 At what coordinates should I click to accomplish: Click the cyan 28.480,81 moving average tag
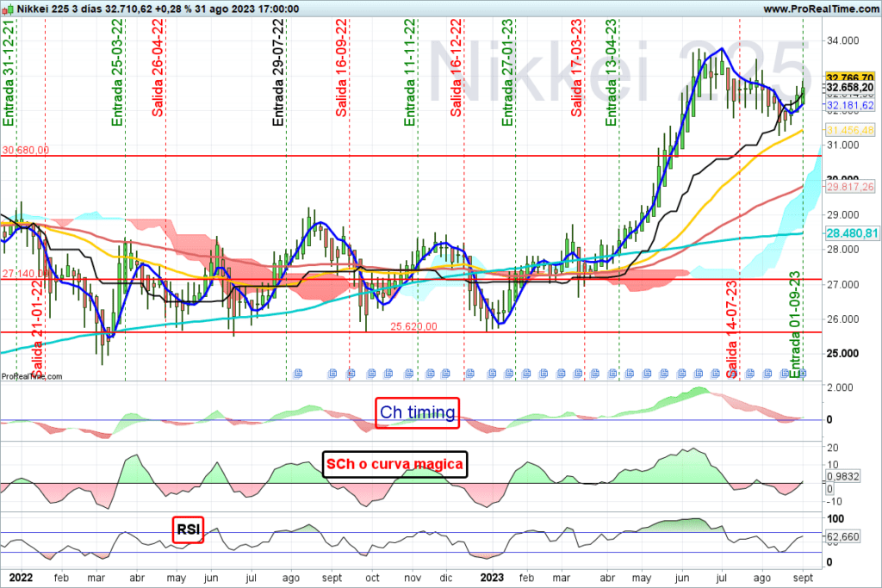click(x=852, y=232)
